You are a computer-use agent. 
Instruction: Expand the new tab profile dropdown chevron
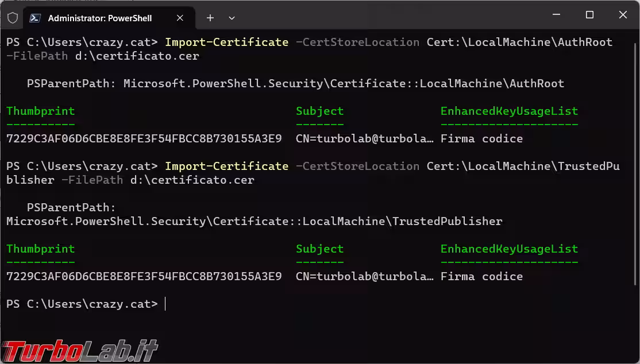tap(232, 18)
